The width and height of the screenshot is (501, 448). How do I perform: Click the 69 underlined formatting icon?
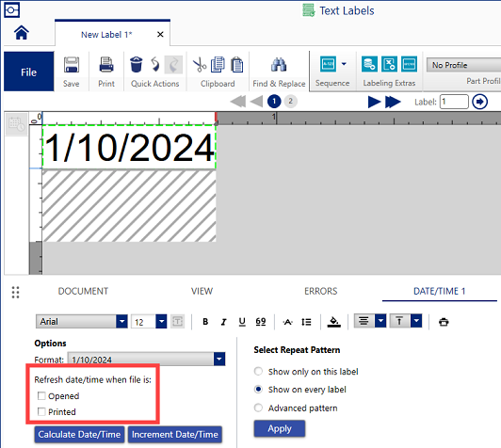261,322
